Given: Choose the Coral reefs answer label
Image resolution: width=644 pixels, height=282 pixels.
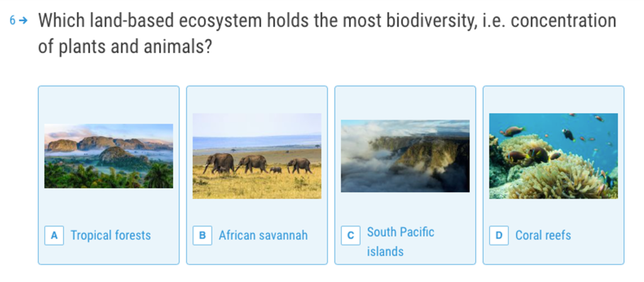Looking at the screenshot, I should [543, 235].
